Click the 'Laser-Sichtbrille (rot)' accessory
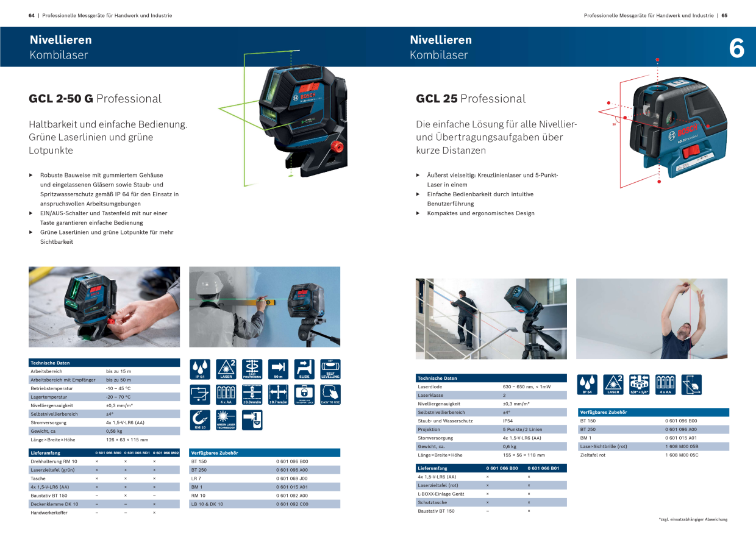 [604, 446]
